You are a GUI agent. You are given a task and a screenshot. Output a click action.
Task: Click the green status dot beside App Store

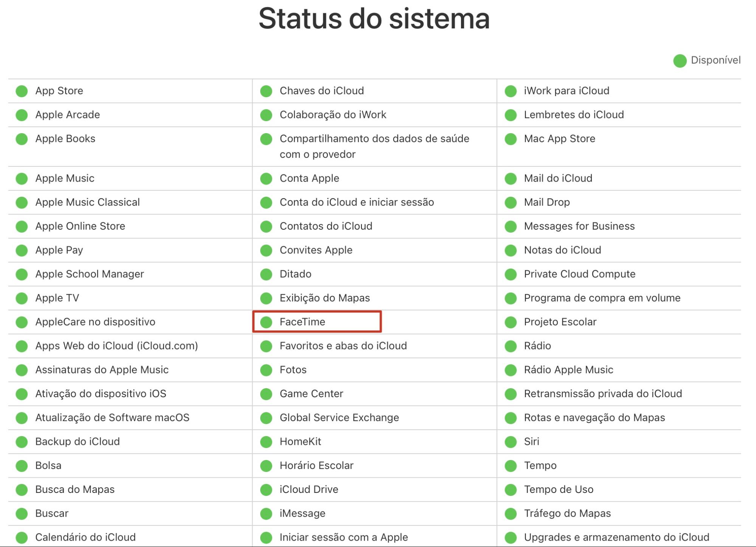tap(22, 90)
